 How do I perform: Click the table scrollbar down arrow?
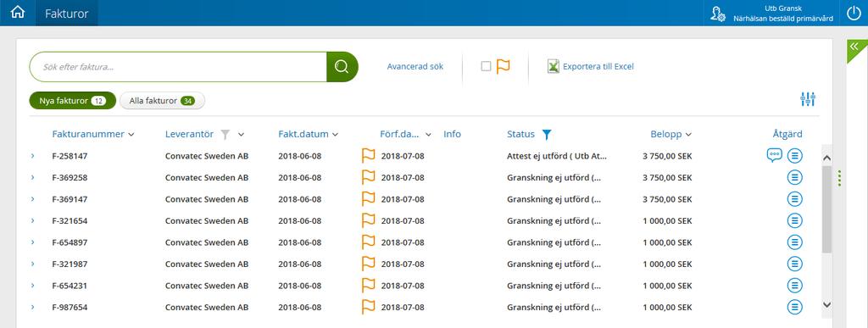pyautogui.click(x=827, y=304)
